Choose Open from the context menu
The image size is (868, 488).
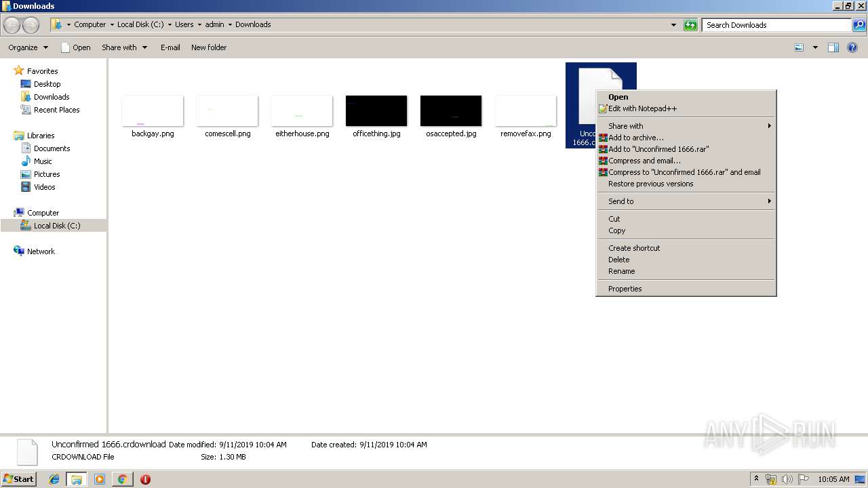coord(686,97)
